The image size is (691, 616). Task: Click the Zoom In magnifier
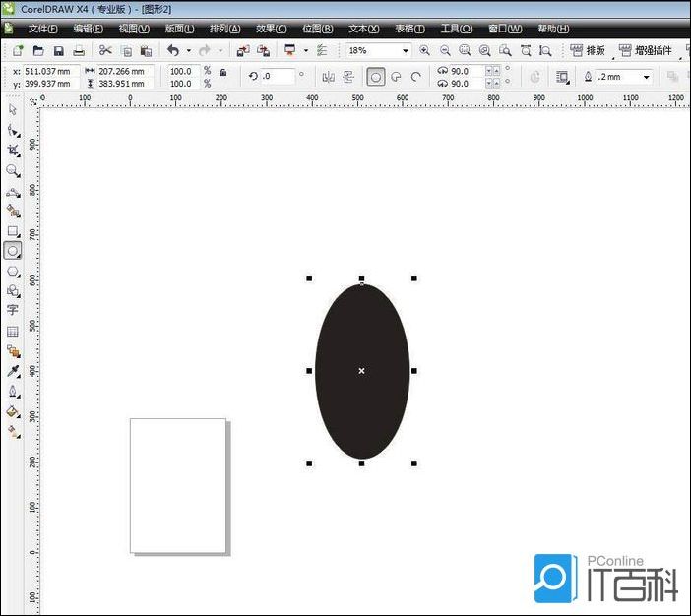click(x=424, y=50)
